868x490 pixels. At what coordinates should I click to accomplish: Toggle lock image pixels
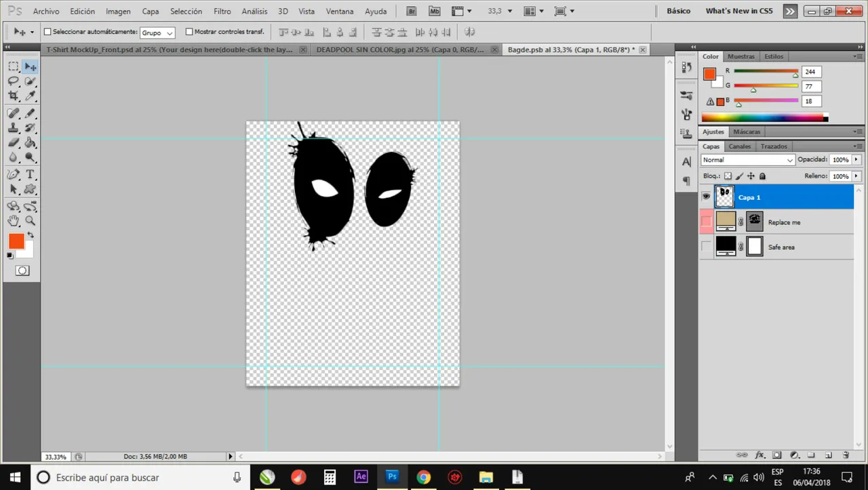click(x=739, y=176)
